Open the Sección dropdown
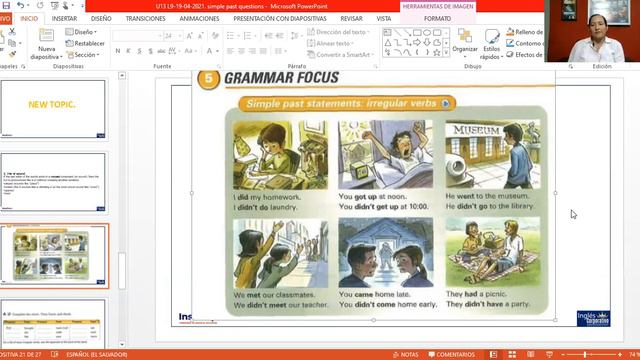 click(82, 54)
